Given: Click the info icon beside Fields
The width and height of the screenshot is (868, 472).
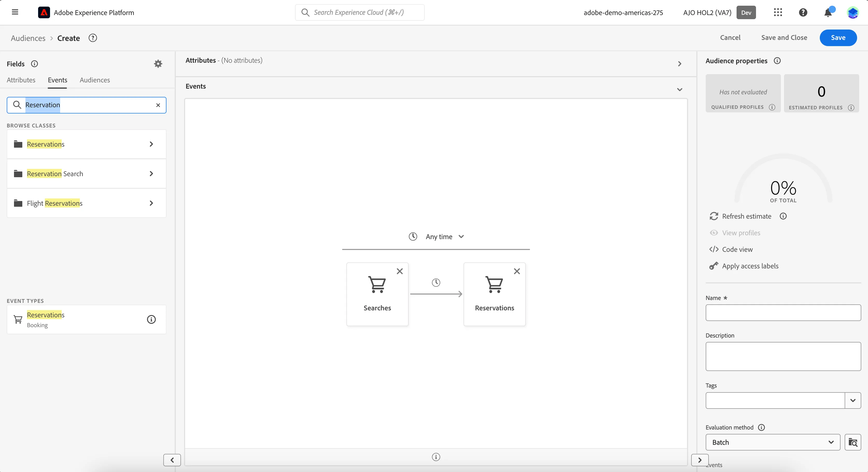Looking at the screenshot, I should (x=34, y=64).
